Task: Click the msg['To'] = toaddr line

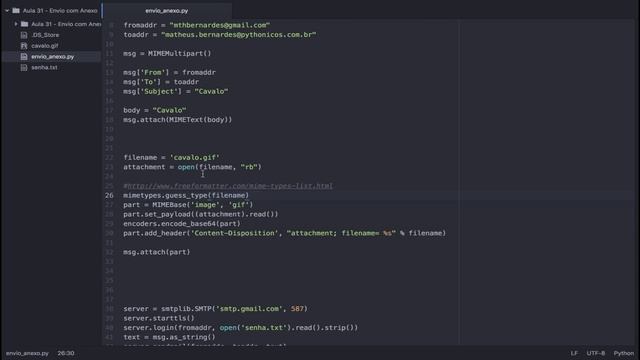Action: pos(161,82)
